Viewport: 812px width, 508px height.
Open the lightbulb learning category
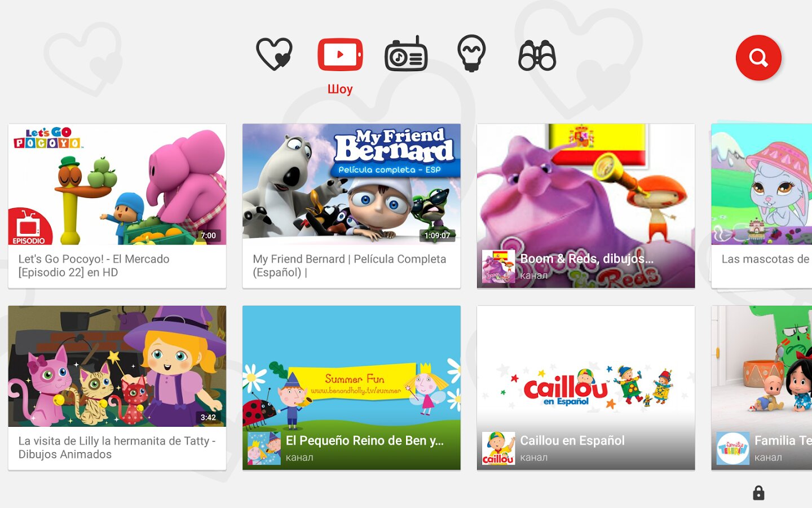[x=471, y=54]
